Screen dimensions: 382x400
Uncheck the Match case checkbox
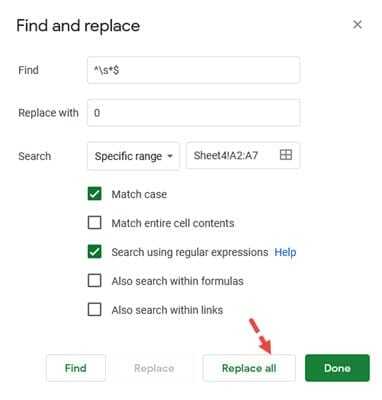(x=94, y=194)
